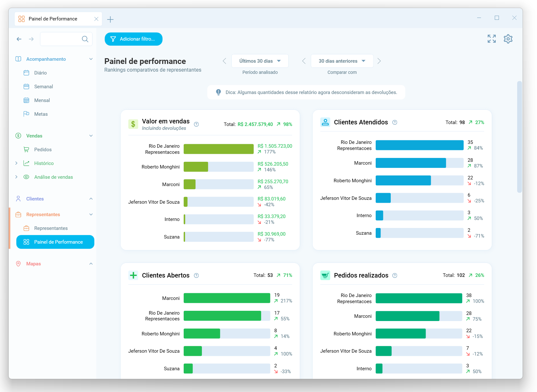This screenshot has width=537, height=392.
Task: Click the sidebar search input field
Action: (66, 39)
